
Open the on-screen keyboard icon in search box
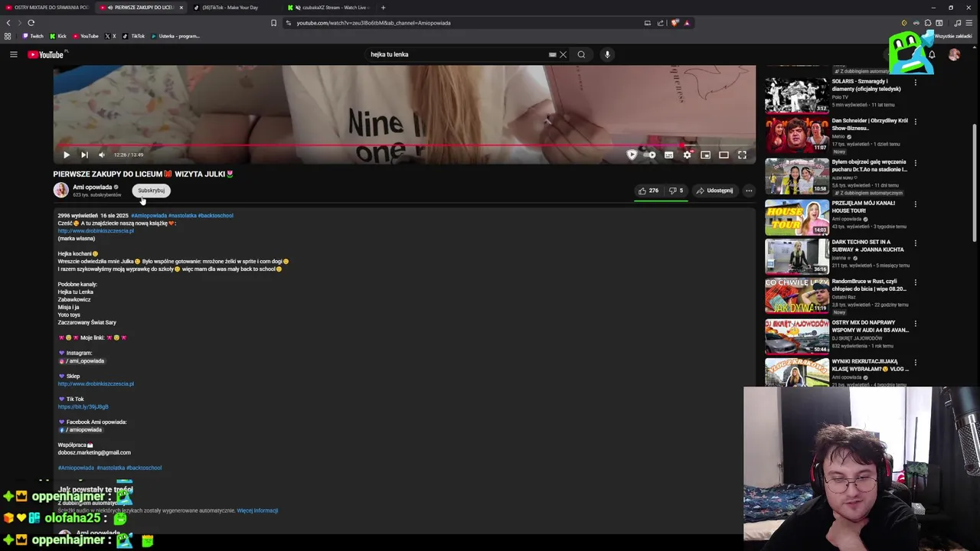click(x=552, y=54)
